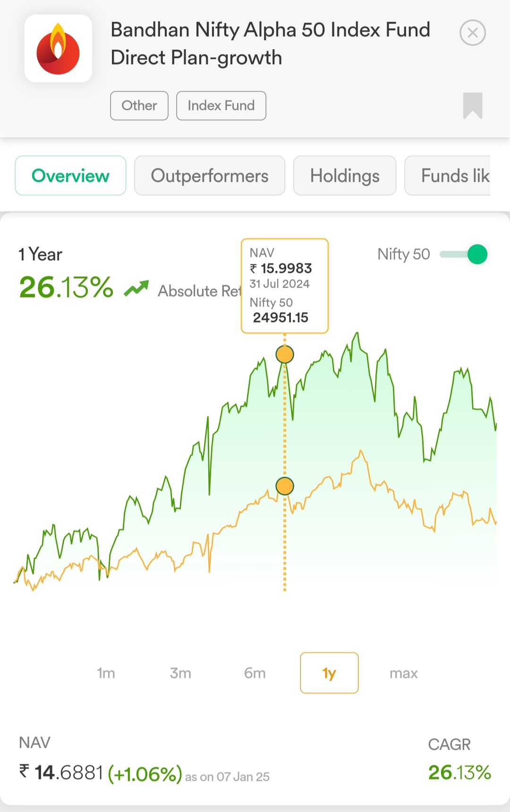Click the Index Fund category tag
This screenshot has height=812, width=510.
pyautogui.click(x=221, y=105)
